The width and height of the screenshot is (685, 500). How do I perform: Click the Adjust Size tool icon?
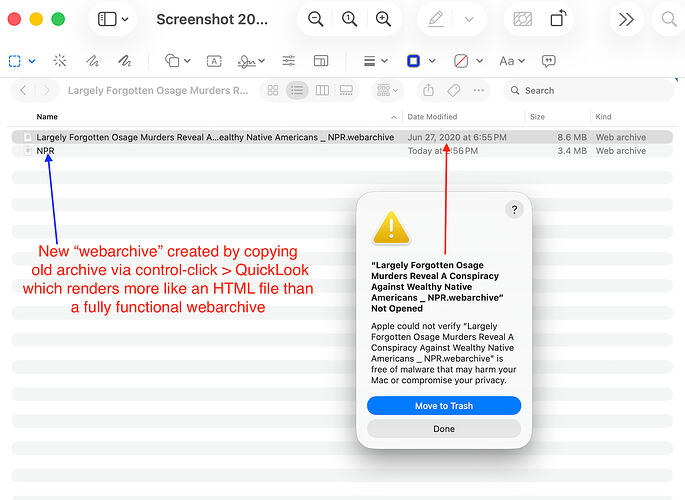tap(321, 61)
